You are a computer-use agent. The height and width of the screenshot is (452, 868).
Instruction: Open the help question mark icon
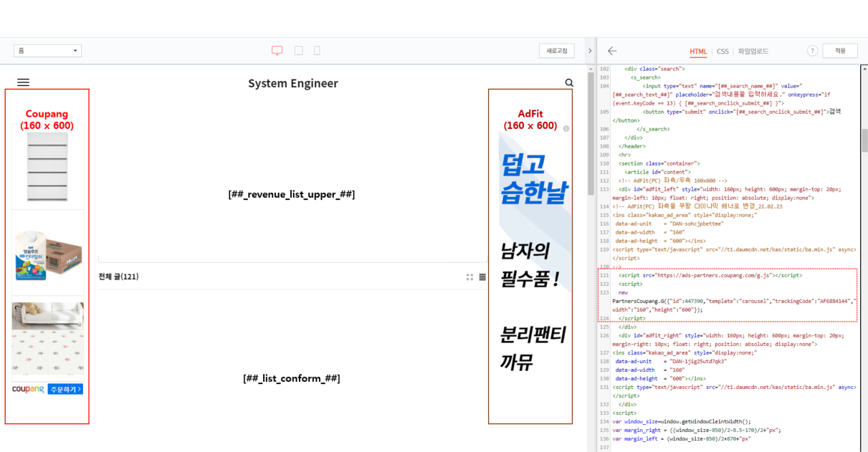(x=812, y=51)
